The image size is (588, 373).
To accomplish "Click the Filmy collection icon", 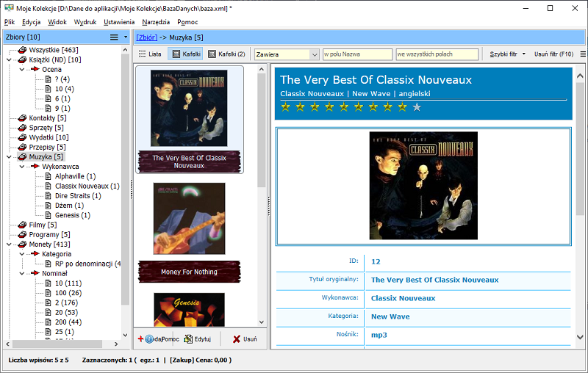I will (x=23, y=225).
